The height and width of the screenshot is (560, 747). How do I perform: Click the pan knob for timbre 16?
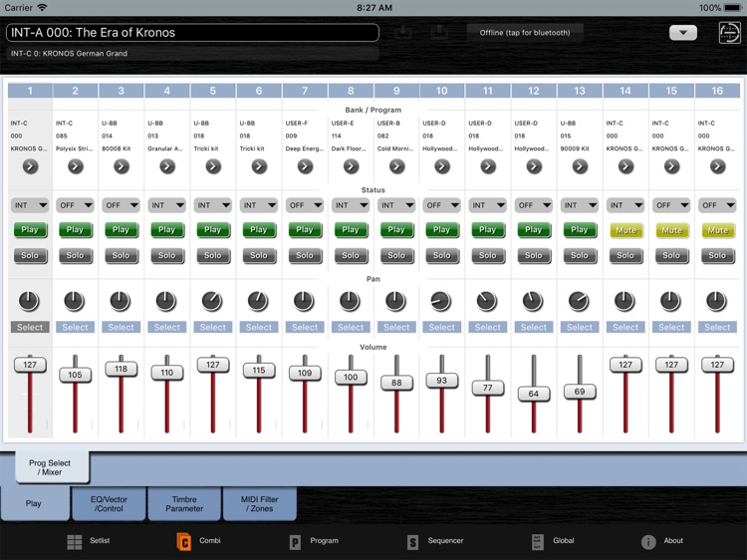[716, 301]
